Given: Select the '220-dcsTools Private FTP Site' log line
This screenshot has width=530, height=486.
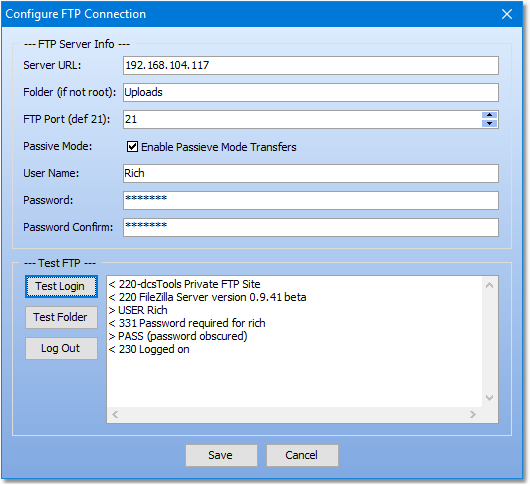Looking at the screenshot, I should pyautogui.click(x=185, y=284).
